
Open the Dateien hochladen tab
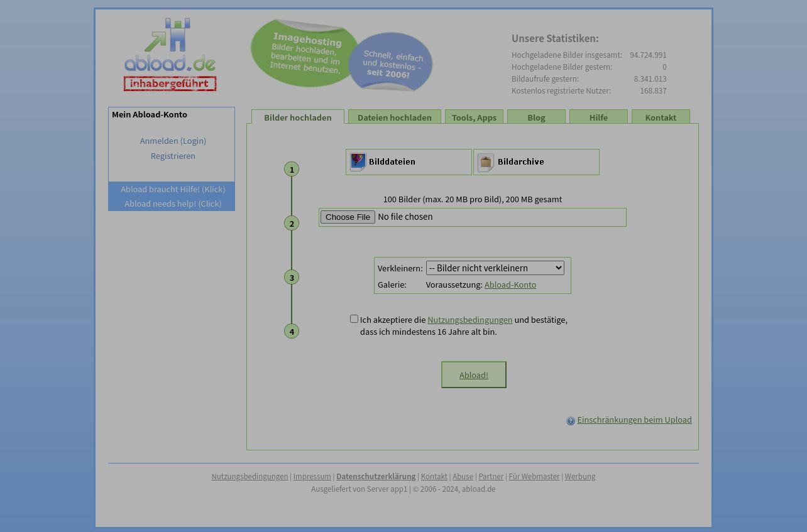pos(395,117)
